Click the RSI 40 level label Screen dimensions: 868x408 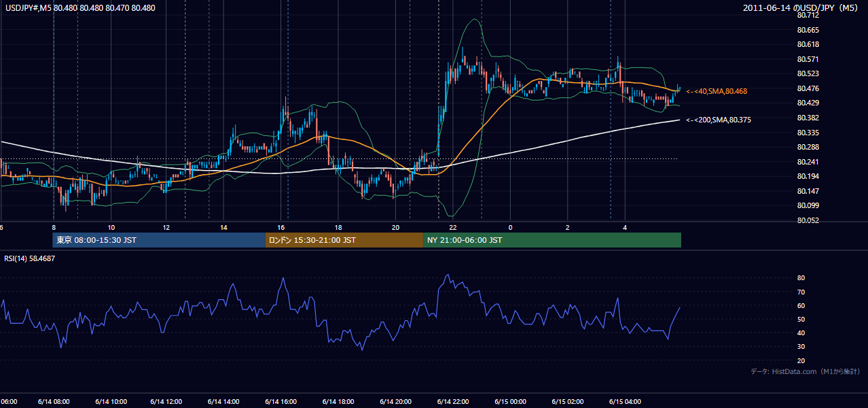[801, 333]
